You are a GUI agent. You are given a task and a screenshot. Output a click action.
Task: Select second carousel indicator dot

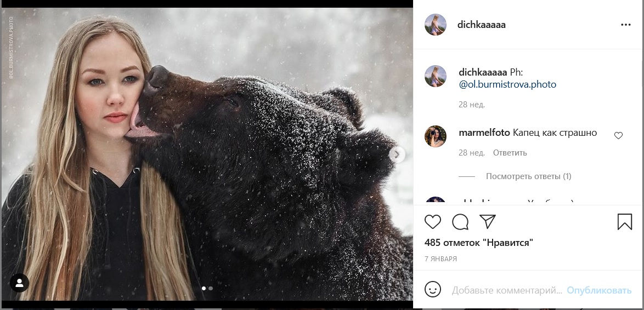click(x=211, y=288)
